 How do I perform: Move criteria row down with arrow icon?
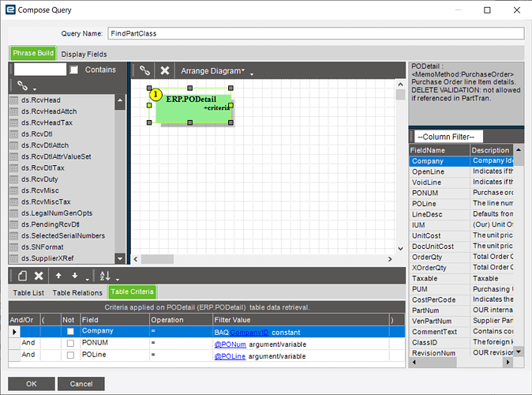click(75, 276)
